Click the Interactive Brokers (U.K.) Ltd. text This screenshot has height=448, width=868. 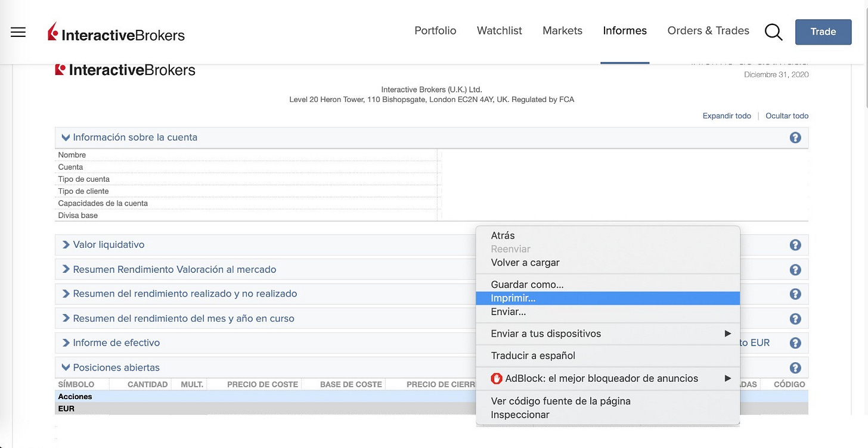432,90
